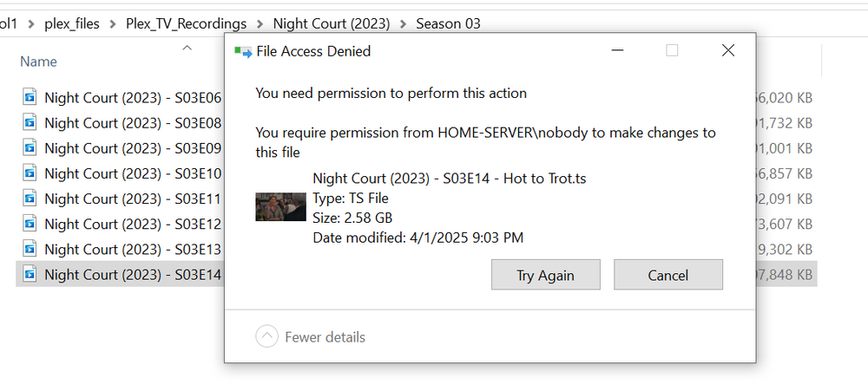Click breadcrumb chevron after plex_files
Screen dimensions: 868x391
113,23
